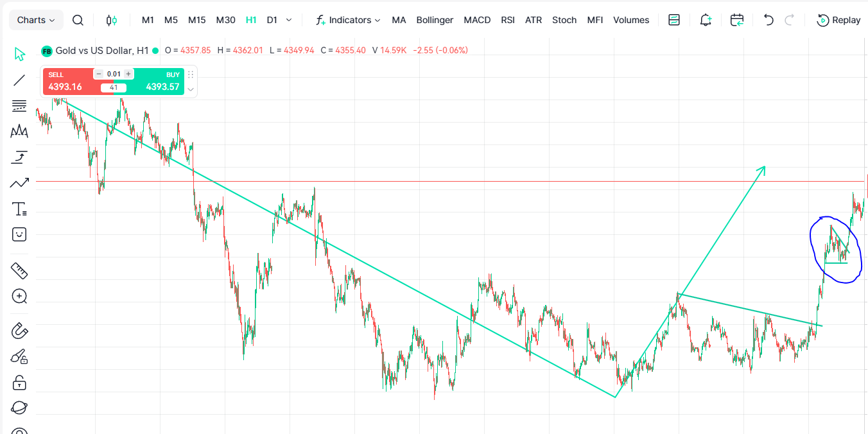868x434 pixels.
Task: Undo the last drawing action
Action: coord(768,20)
